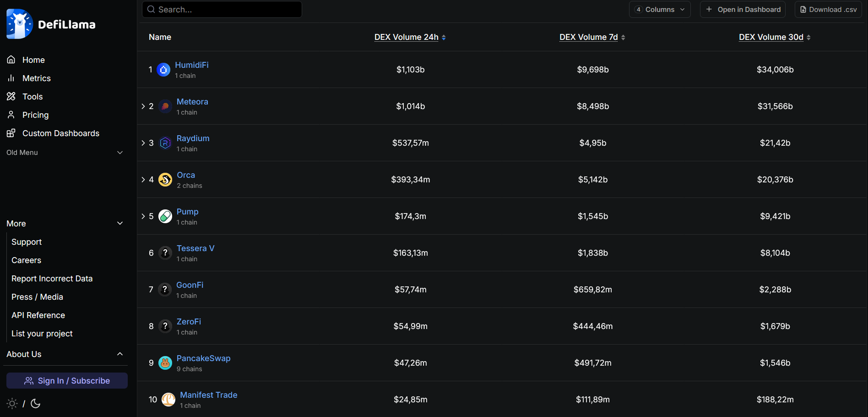
Task: Click the Orca protocol logo
Action: tap(165, 180)
